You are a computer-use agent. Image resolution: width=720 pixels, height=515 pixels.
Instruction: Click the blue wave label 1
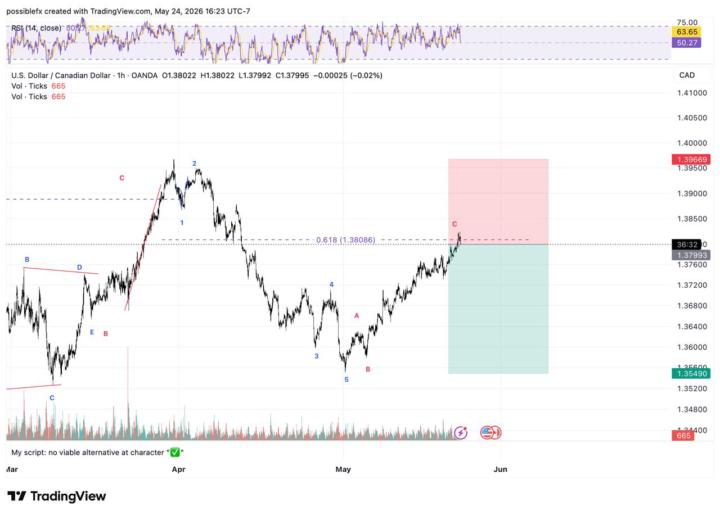(x=182, y=223)
